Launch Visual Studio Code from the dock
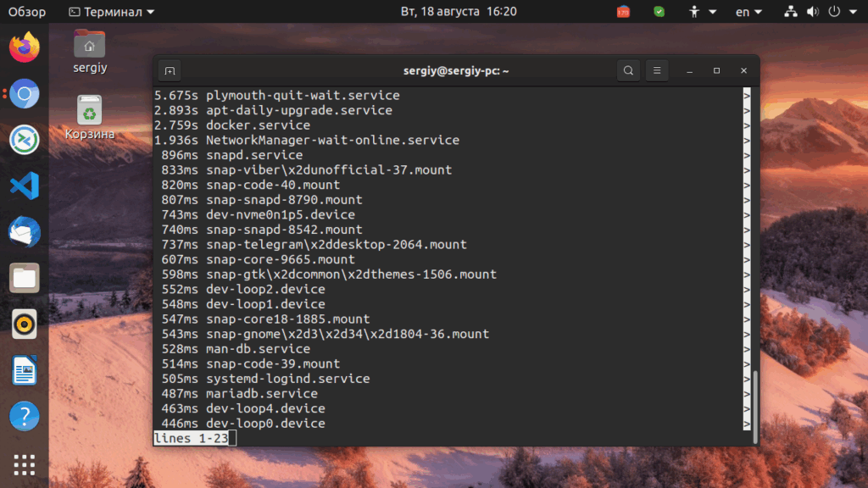Viewport: 868px width, 488px height. coord(25,186)
